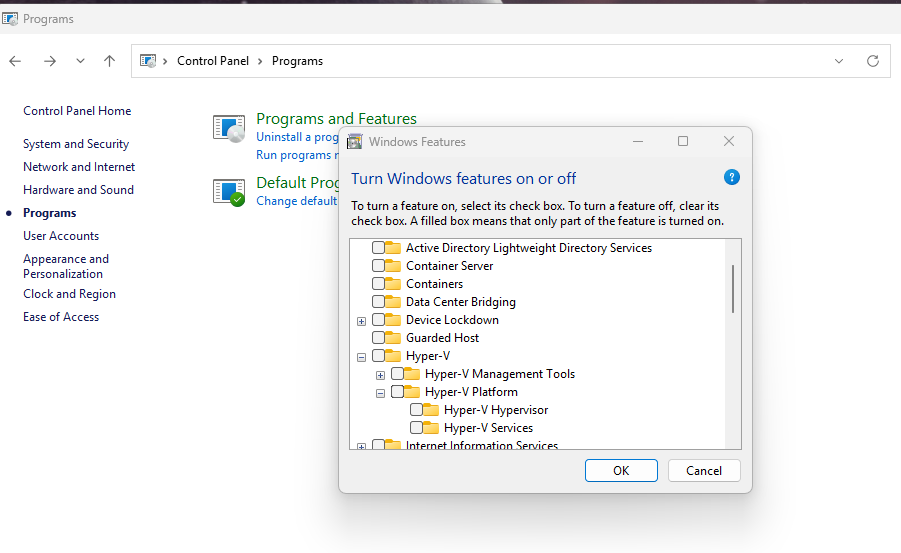Cancel the Windows Features dialog
Screen dimensions: 901x553
point(703,470)
